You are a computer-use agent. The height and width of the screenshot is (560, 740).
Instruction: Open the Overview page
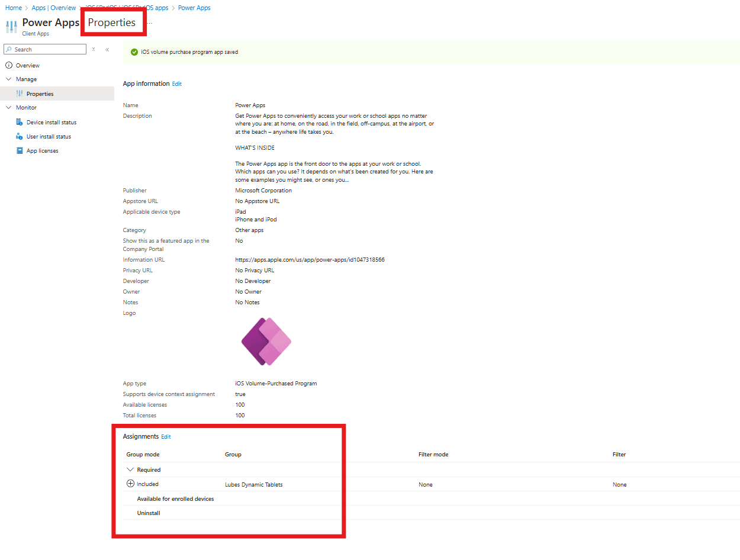click(x=27, y=65)
